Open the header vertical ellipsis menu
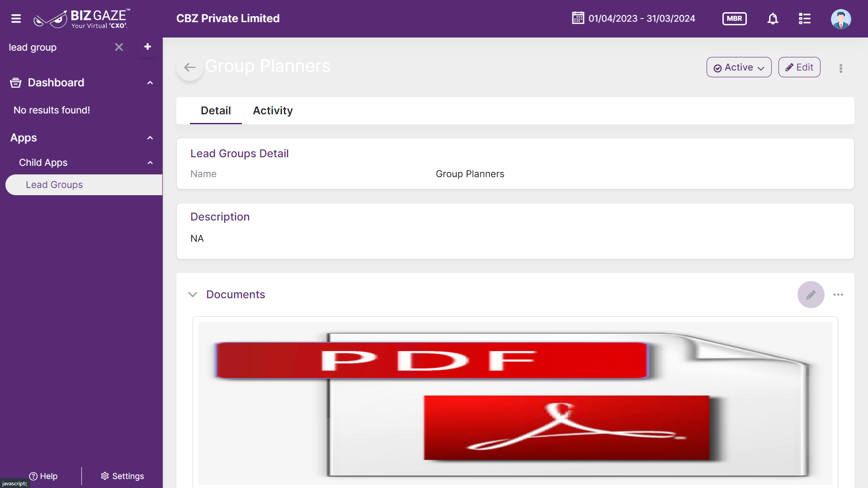This screenshot has height=488, width=868. click(x=841, y=68)
